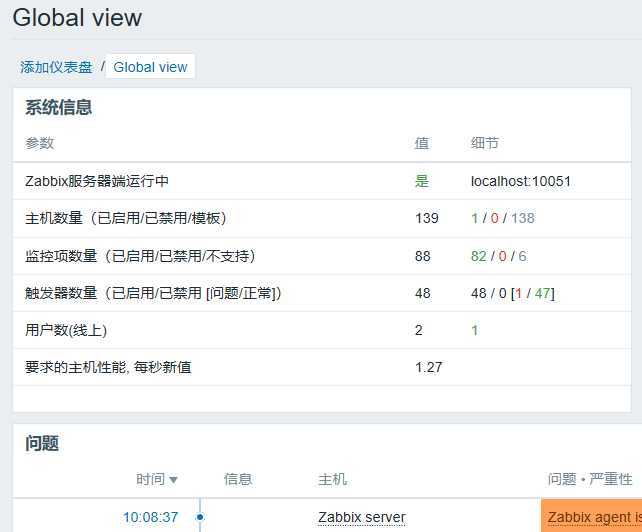Open the 添加仪表盘 breadcrumb link

click(56, 67)
